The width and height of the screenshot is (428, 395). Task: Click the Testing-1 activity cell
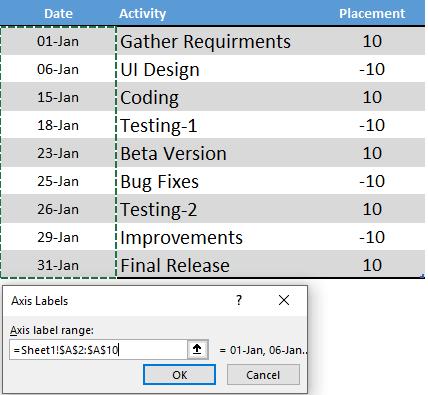[x=218, y=125]
